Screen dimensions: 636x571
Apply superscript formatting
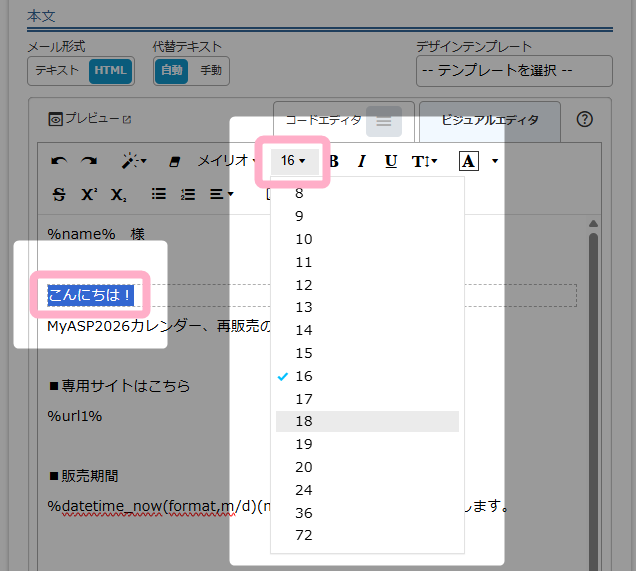(89, 194)
